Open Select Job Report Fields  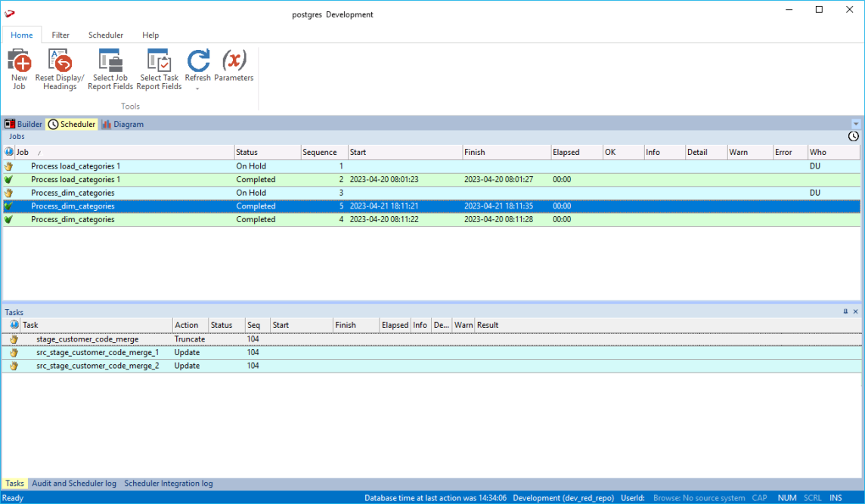point(110,62)
